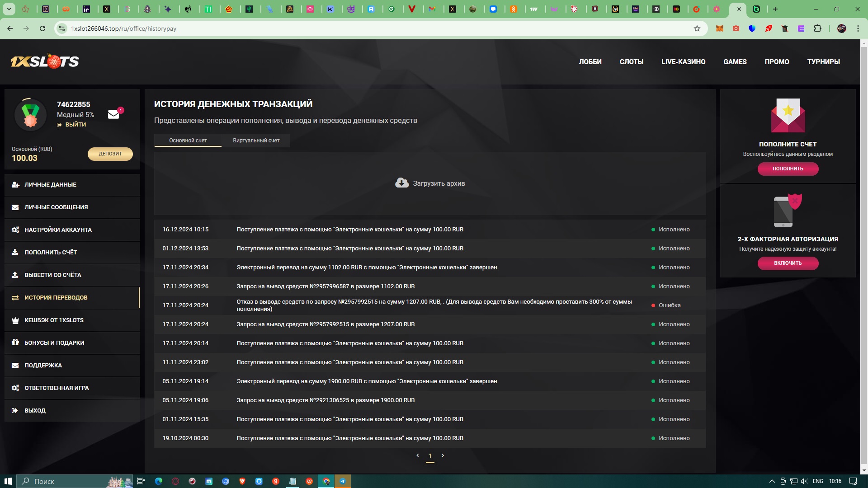Click the medal level badge avatar

[x=30, y=115]
